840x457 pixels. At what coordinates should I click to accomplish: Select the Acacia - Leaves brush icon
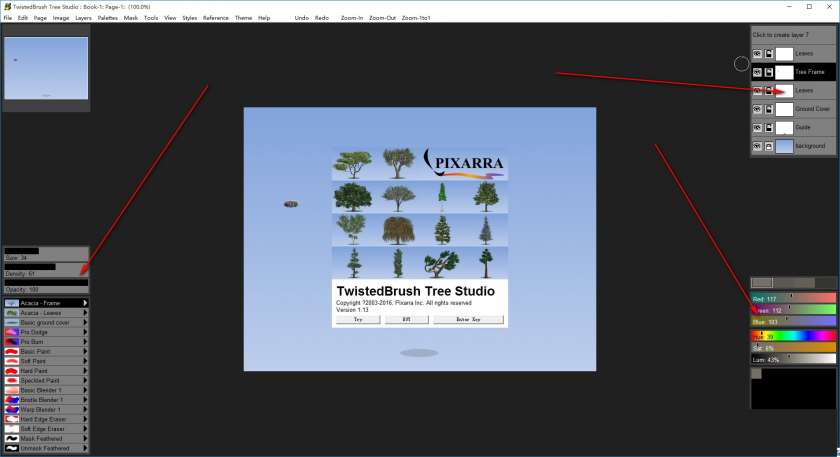11,313
